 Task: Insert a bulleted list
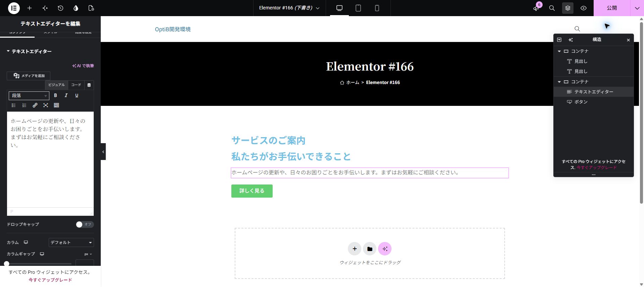point(13,105)
